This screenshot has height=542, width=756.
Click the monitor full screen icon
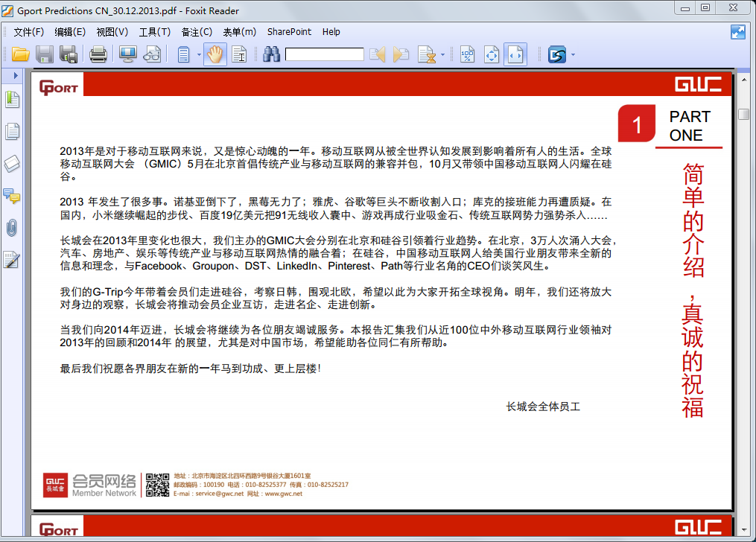pos(128,54)
